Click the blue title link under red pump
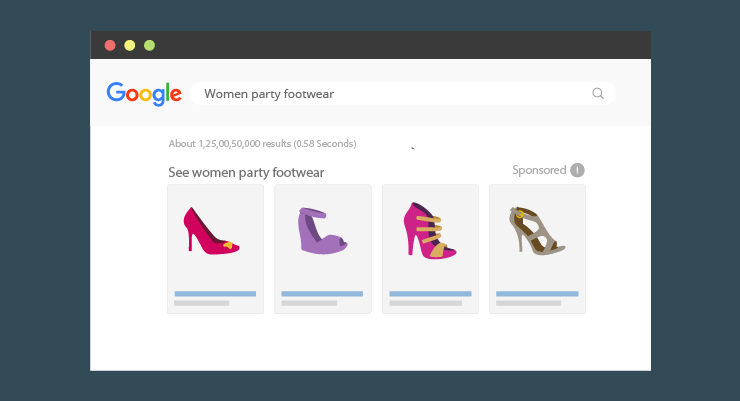740x401 pixels. (x=215, y=294)
